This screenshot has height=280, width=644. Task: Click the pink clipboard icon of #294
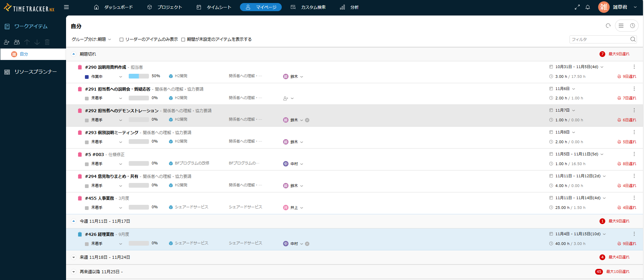coord(80,176)
